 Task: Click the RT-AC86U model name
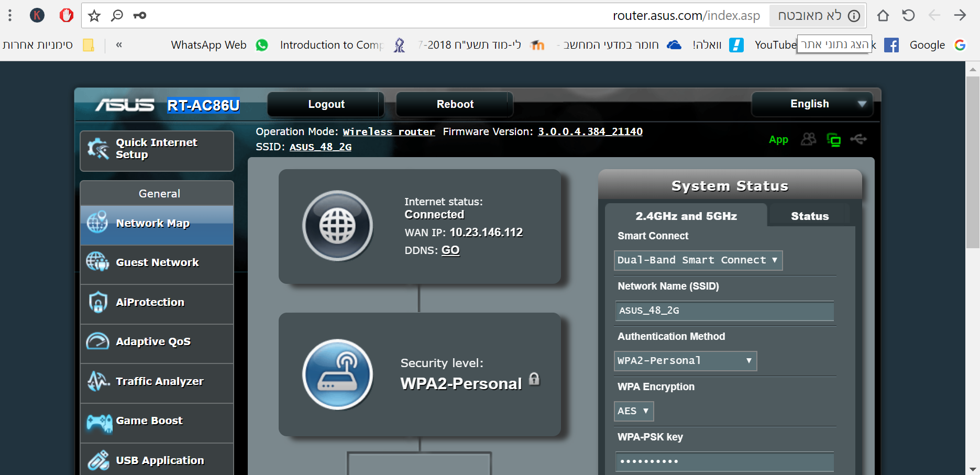[203, 105]
